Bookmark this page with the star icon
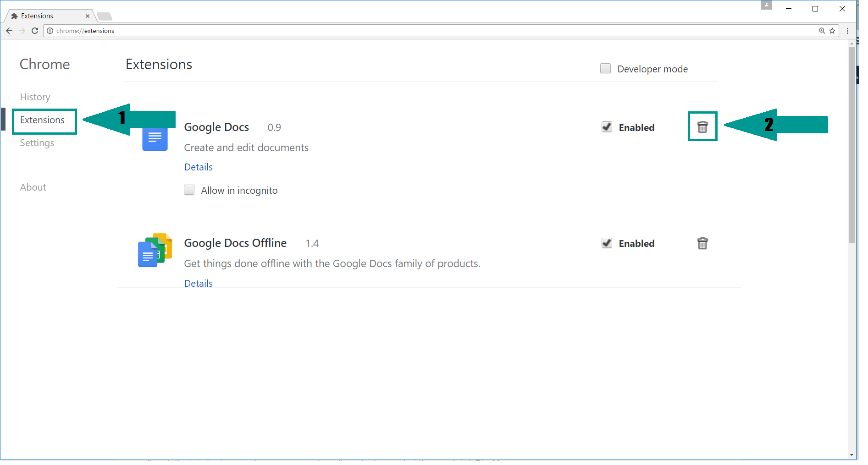This screenshot has width=868, height=465. pos(832,31)
